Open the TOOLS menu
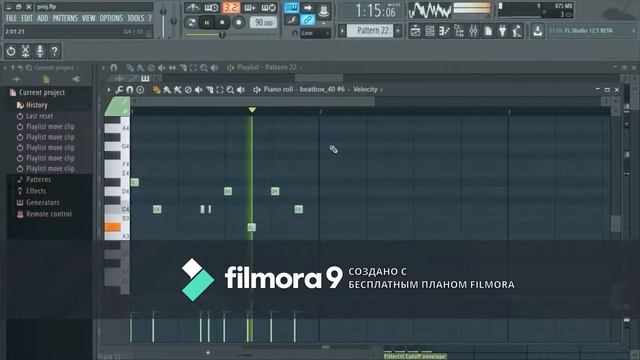This screenshot has height=360, width=640. click(136, 18)
